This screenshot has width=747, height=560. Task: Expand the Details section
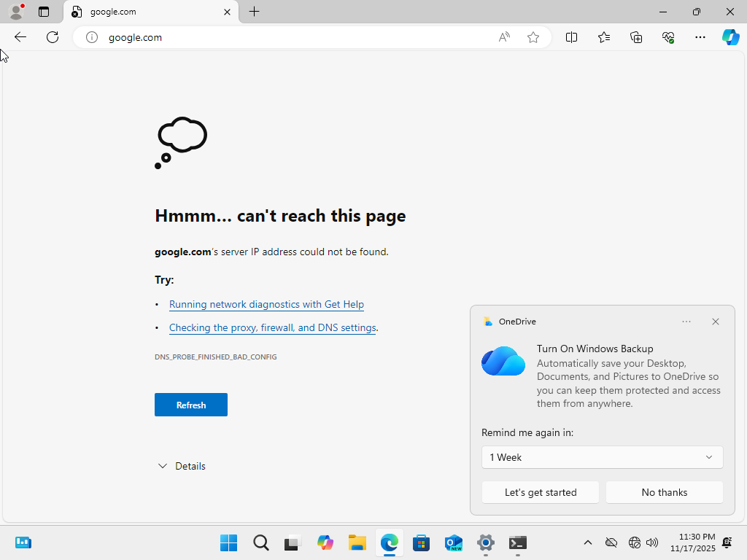[x=182, y=466]
